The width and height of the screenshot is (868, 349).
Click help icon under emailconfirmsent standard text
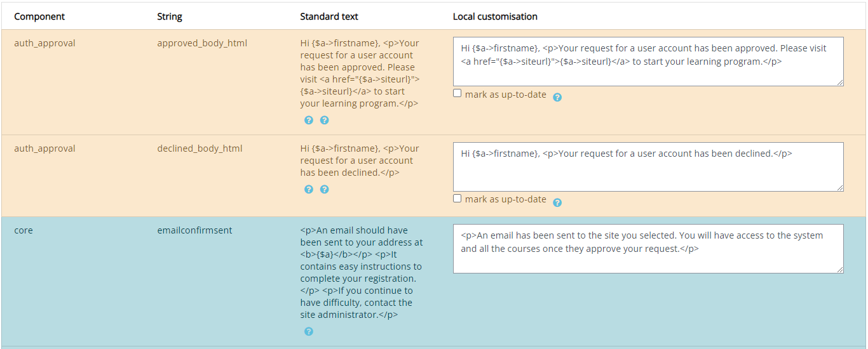click(309, 331)
